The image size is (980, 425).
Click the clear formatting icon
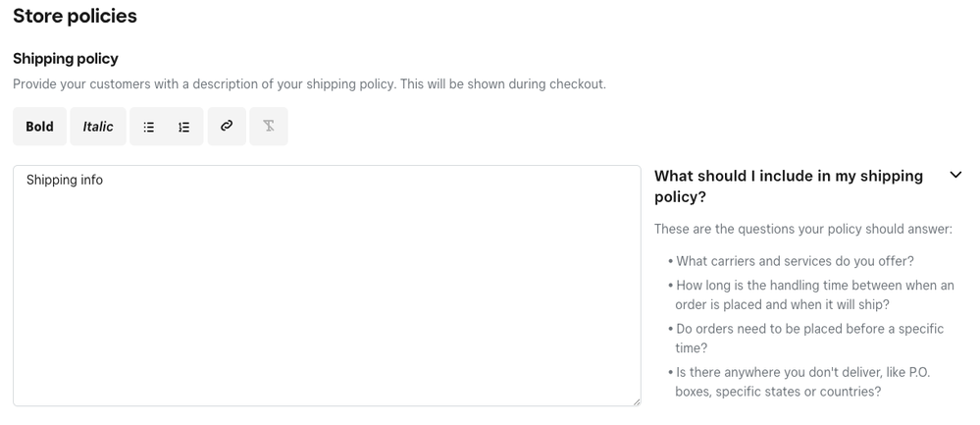(x=269, y=126)
